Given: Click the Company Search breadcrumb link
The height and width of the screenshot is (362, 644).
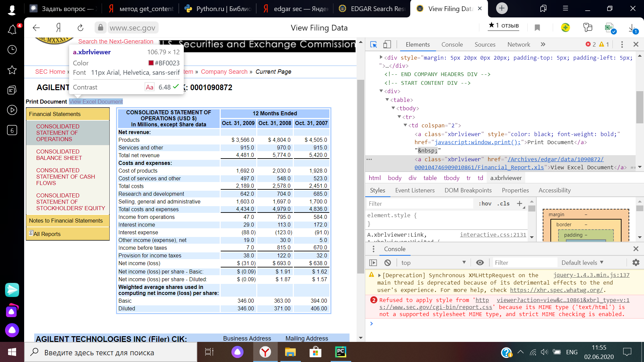Looking at the screenshot, I should [x=224, y=72].
